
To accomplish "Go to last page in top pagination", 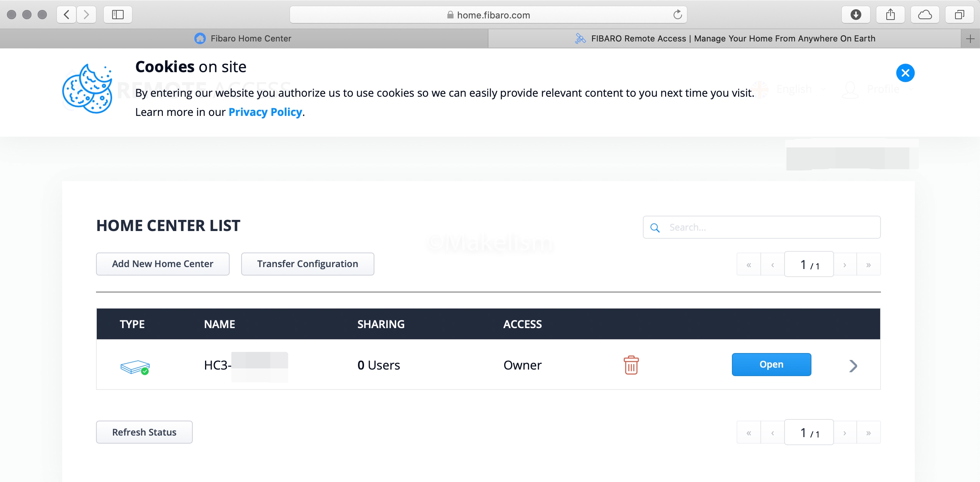I will (868, 265).
